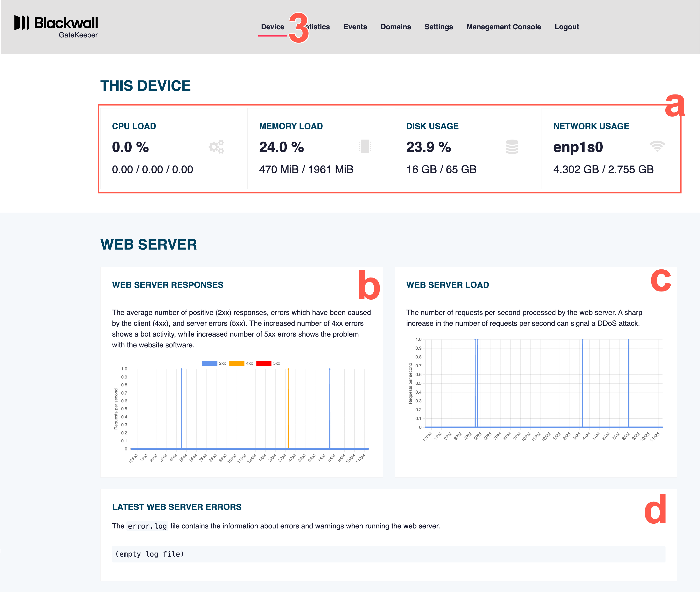Click the THIS DEVICE heading
Image resolution: width=700 pixels, height=592 pixels.
click(x=146, y=86)
